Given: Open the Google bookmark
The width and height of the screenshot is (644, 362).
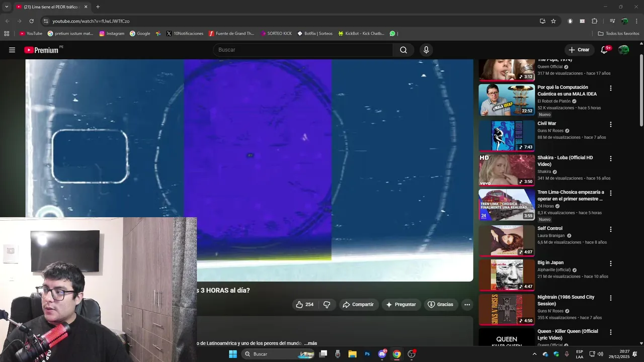Looking at the screenshot, I should click(140, 34).
